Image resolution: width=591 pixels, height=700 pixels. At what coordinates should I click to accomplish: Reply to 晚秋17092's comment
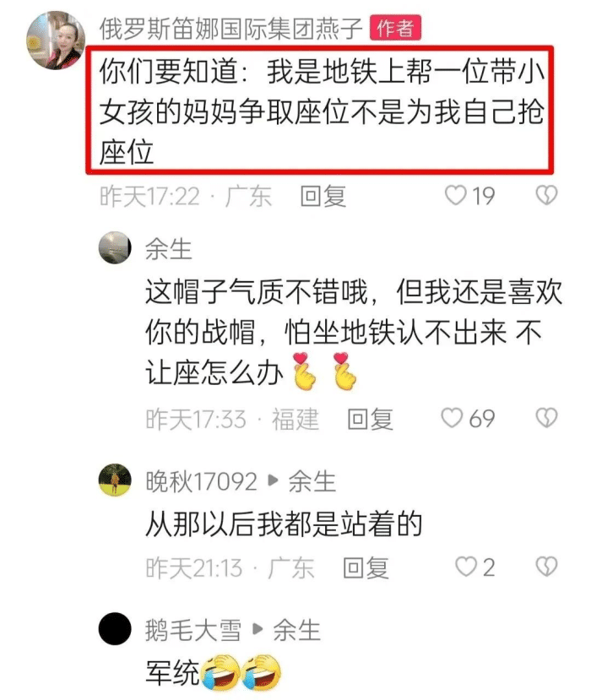(366, 568)
